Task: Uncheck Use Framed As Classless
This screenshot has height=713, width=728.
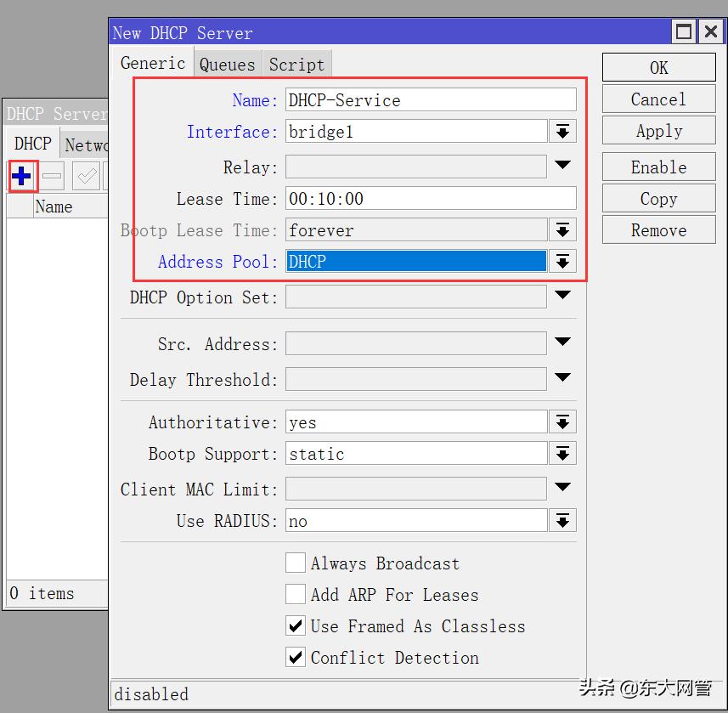Action: 295,626
